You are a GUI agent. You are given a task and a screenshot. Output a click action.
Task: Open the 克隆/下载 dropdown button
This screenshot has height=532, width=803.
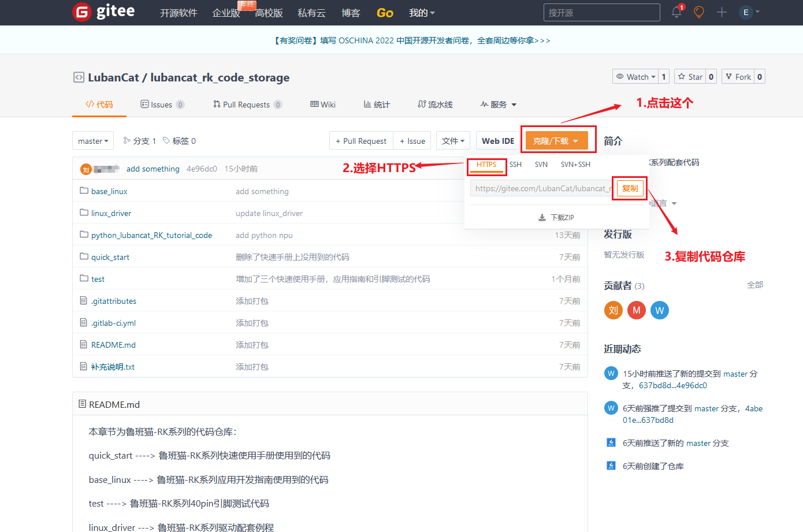(557, 141)
